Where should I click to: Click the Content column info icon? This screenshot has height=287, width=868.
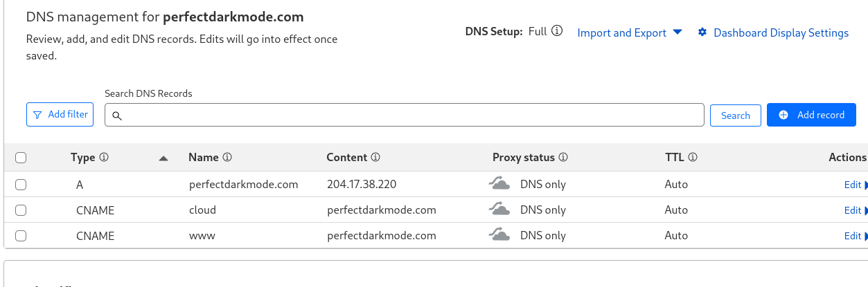tap(375, 157)
